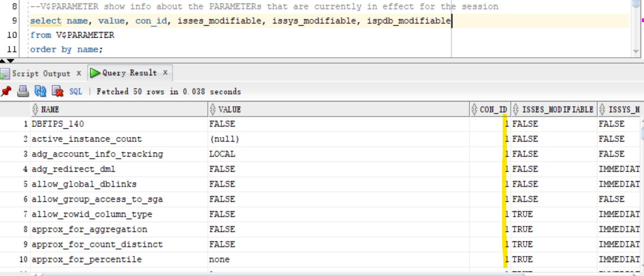This screenshot has height=276, width=644.
Task: Click the SQL link in the result toolbar
Action: tap(76, 91)
